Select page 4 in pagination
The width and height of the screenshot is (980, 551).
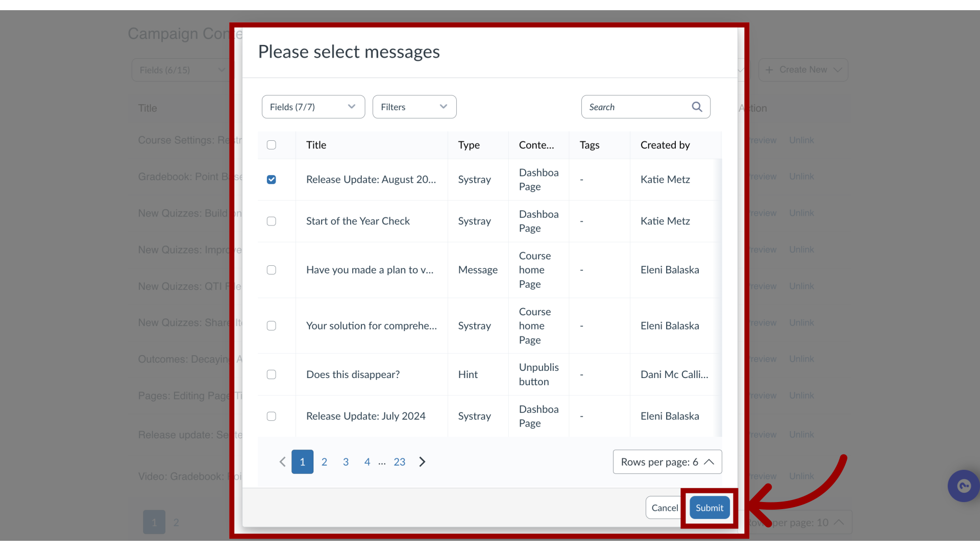[367, 462]
